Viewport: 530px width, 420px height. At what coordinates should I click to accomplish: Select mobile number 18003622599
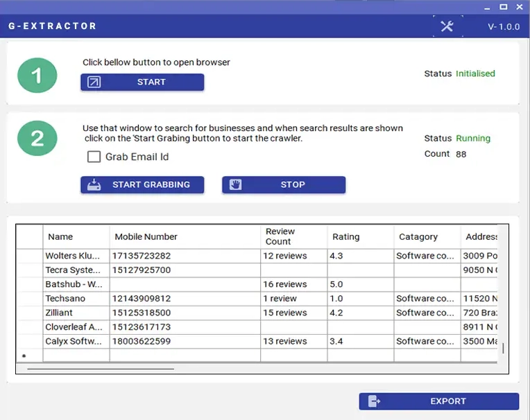[185, 341]
